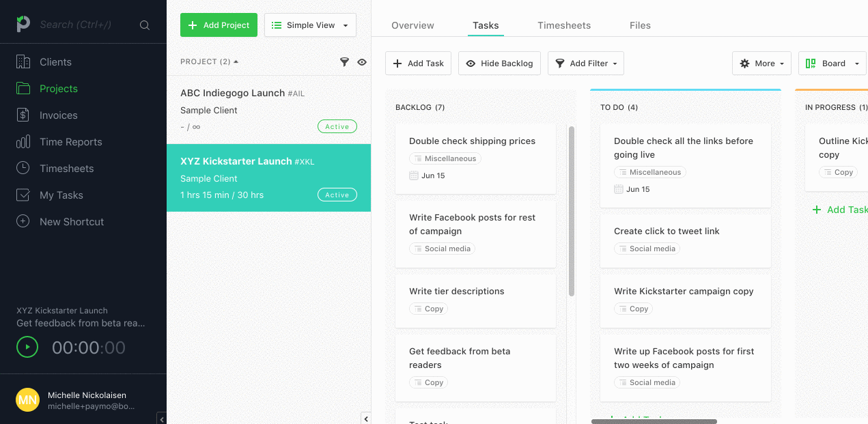Start the timer play button

[27, 348]
